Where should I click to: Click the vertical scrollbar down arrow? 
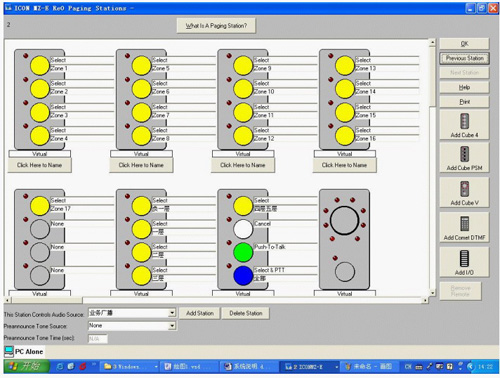tap(432, 293)
